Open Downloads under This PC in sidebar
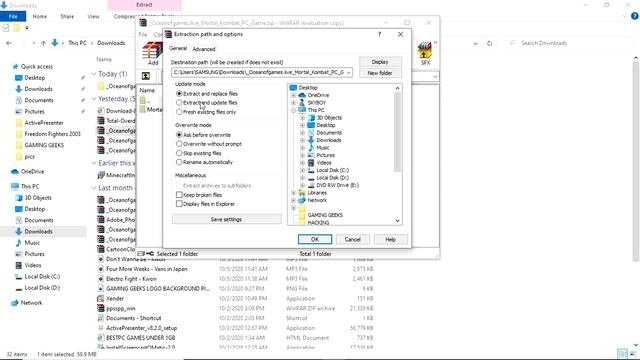 (38, 231)
